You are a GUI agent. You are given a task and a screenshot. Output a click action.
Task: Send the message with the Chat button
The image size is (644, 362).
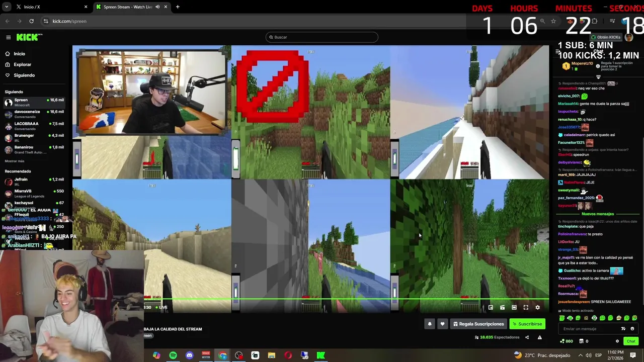(x=631, y=341)
